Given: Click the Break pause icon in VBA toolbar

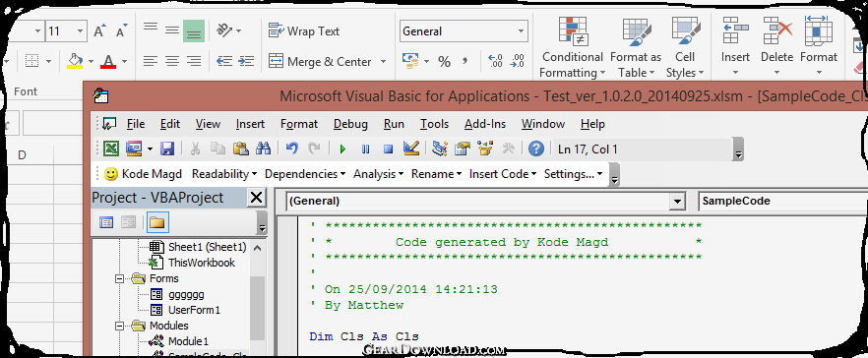Looking at the screenshot, I should pos(365,149).
